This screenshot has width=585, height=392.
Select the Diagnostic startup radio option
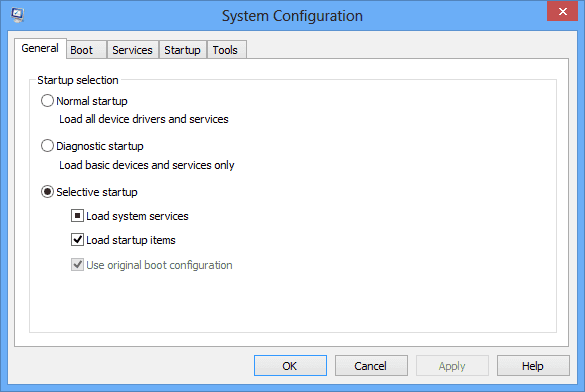point(47,146)
